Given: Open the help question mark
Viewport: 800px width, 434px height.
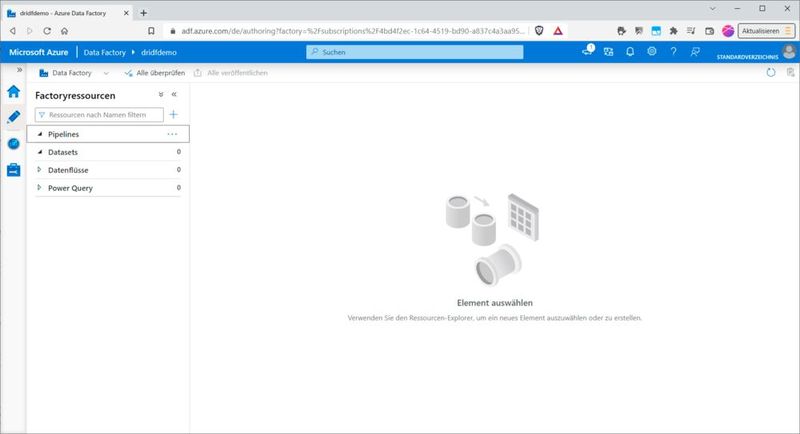Looking at the screenshot, I should pyautogui.click(x=673, y=52).
